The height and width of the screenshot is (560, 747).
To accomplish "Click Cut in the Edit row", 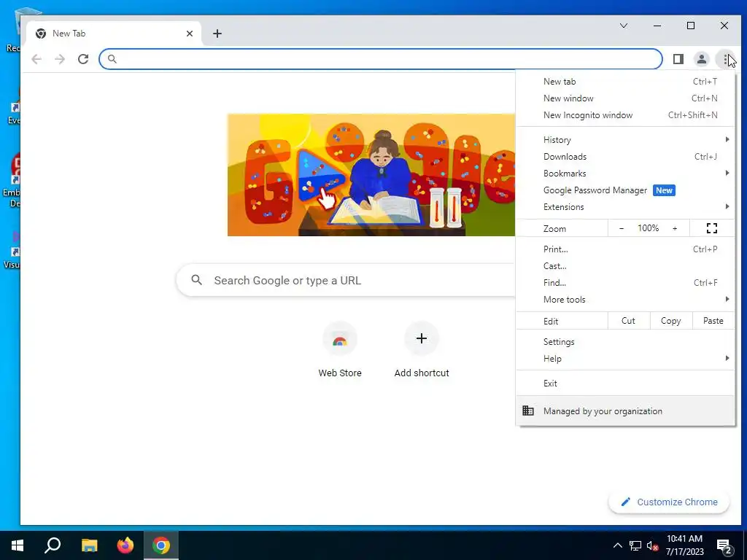I will (x=628, y=321).
